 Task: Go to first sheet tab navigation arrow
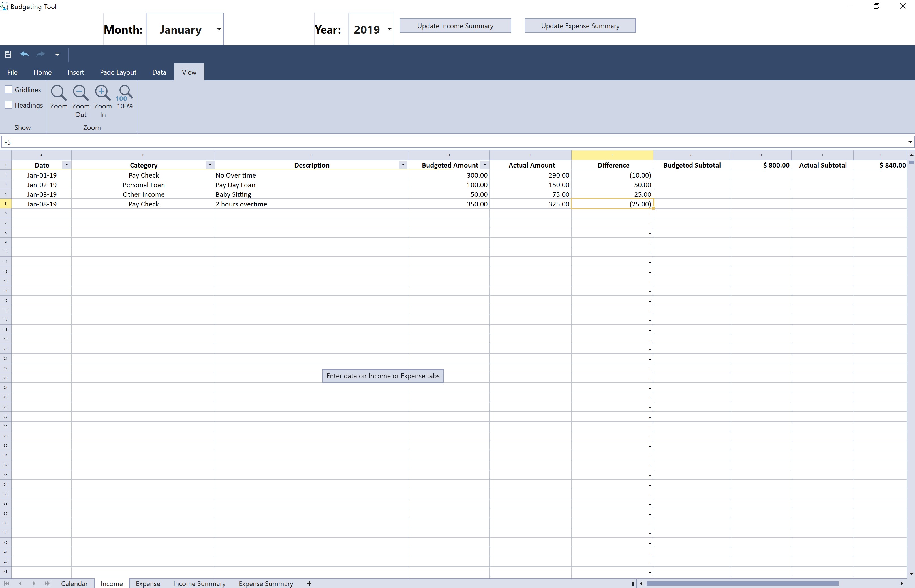pyautogui.click(x=7, y=583)
